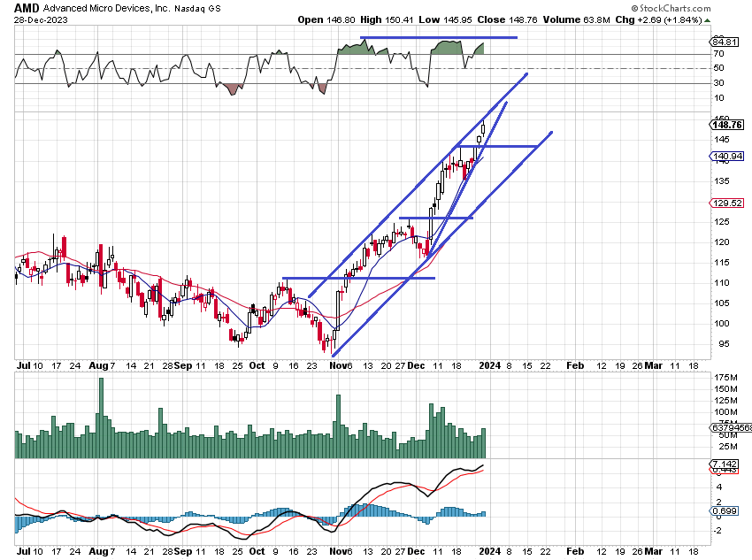Click the AMD ticker symbol in header
This screenshot has width=752, height=560.
(27, 8)
